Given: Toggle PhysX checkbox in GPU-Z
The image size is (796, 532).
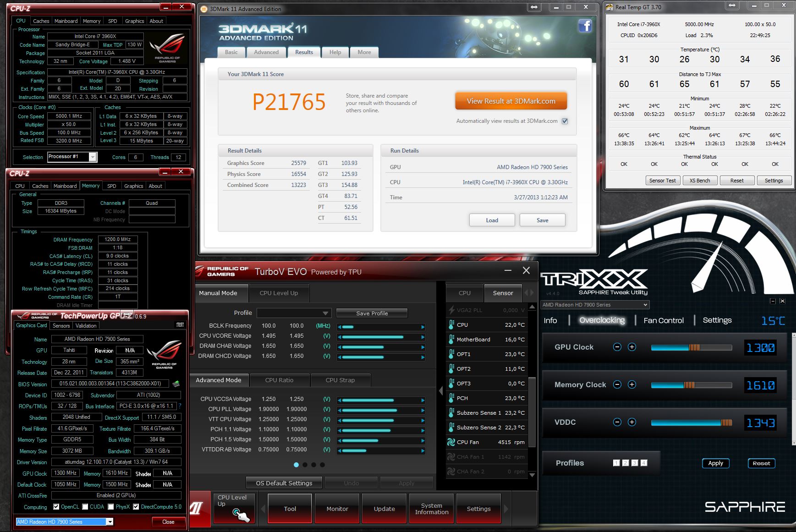Looking at the screenshot, I should (x=111, y=507).
